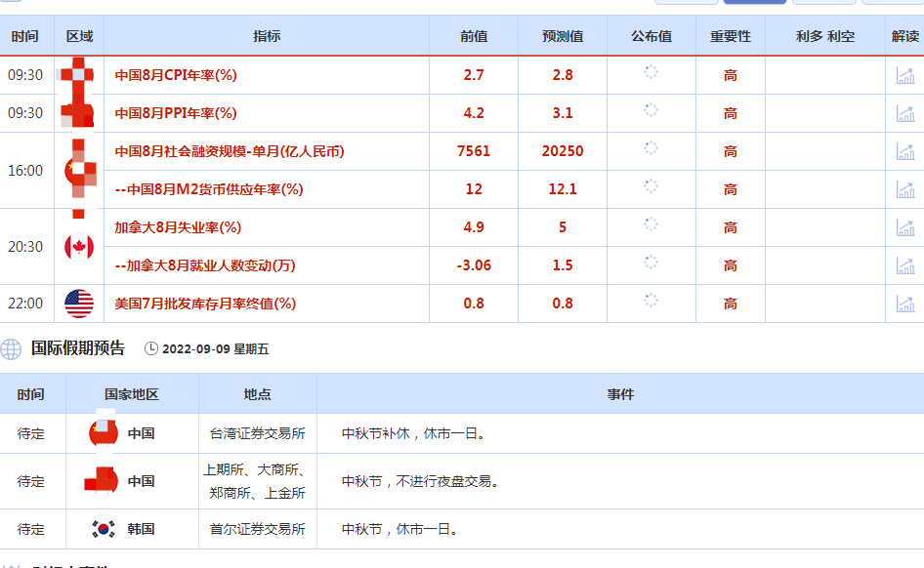Open the chart icon for 中国8月PPI年率

(905, 113)
